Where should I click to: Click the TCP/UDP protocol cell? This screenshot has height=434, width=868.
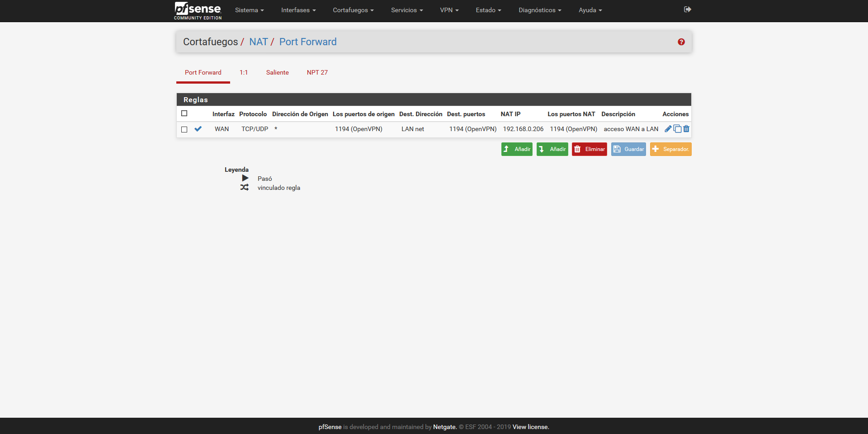(255, 129)
